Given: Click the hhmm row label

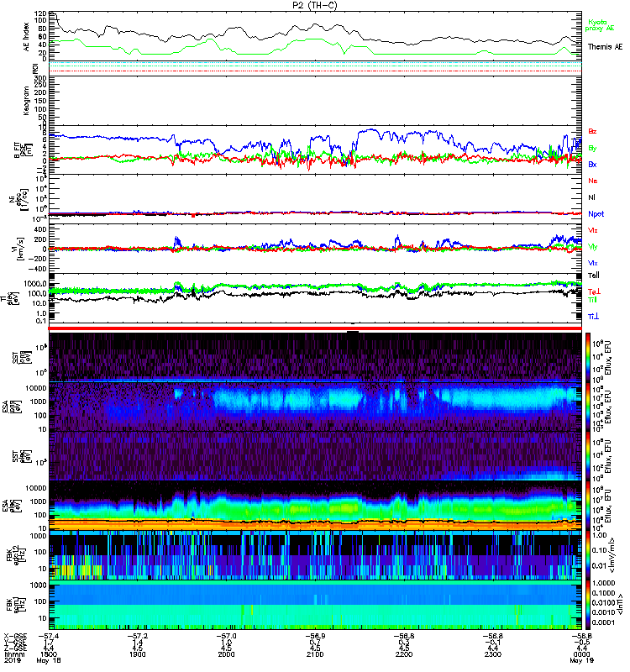Looking at the screenshot, I should click(x=14, y=654).
